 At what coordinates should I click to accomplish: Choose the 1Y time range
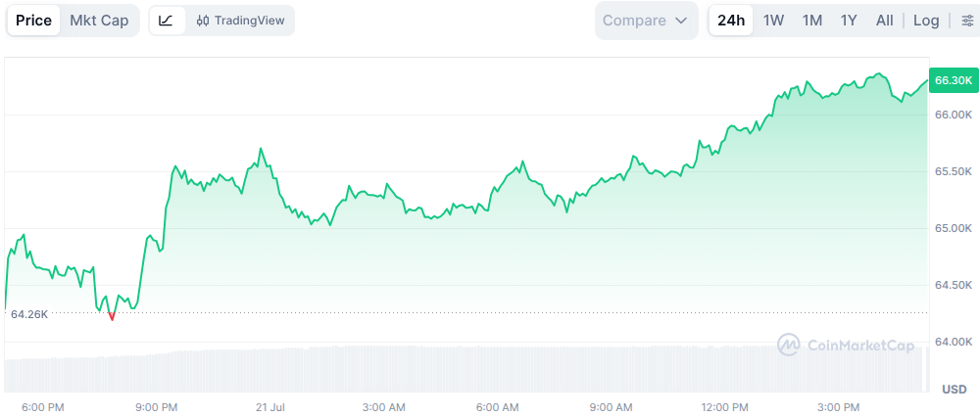coord(848,21)
